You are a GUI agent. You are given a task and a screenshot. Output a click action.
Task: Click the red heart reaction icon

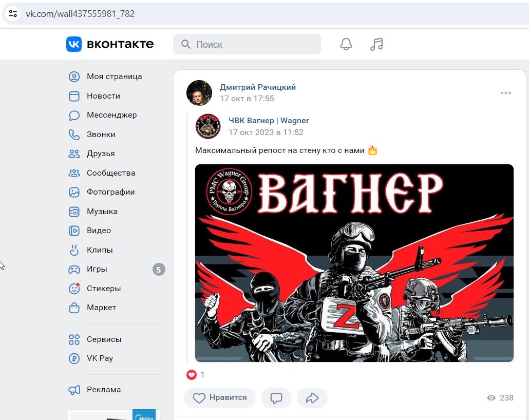[191, 374]
